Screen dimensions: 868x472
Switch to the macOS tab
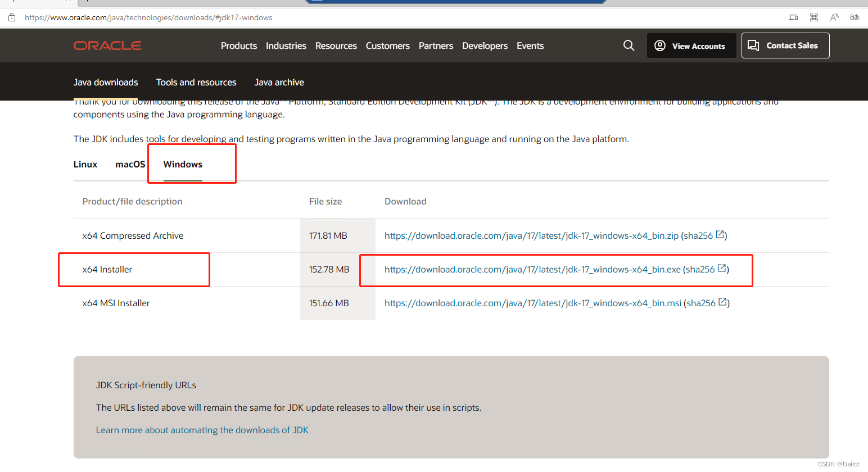[130, 164]
